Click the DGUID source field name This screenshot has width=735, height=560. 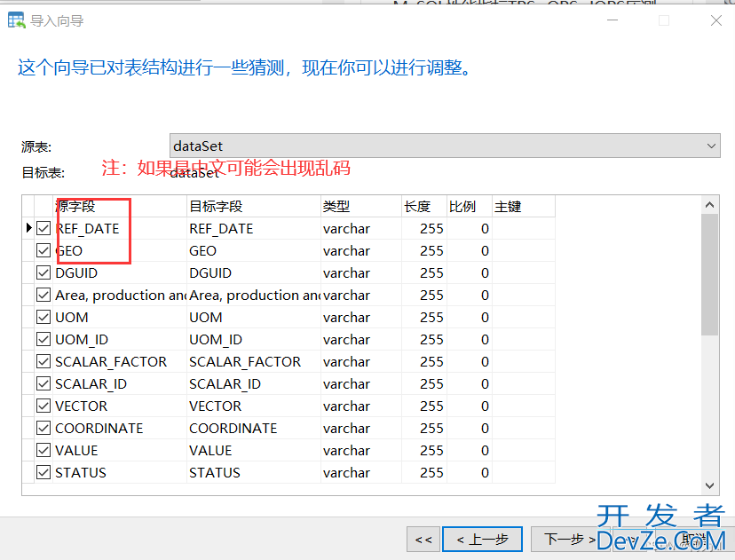(x=76, y=272)
